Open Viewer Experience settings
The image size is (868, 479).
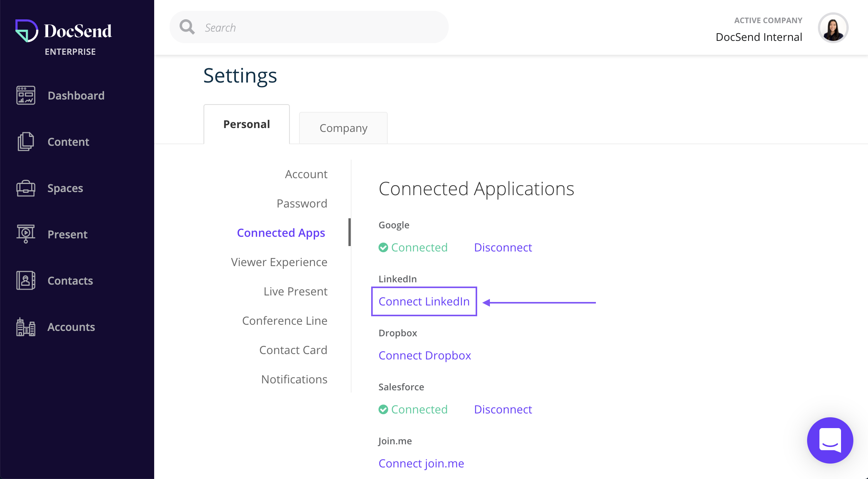pos(279,262)
